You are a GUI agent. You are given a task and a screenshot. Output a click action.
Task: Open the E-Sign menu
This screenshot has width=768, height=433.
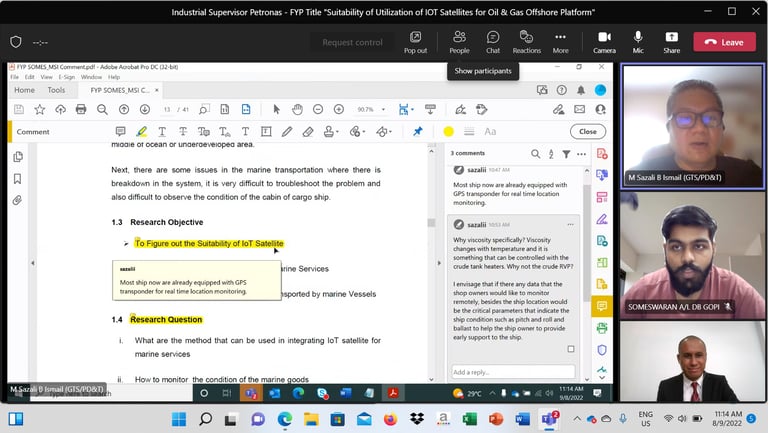point(66,77)
